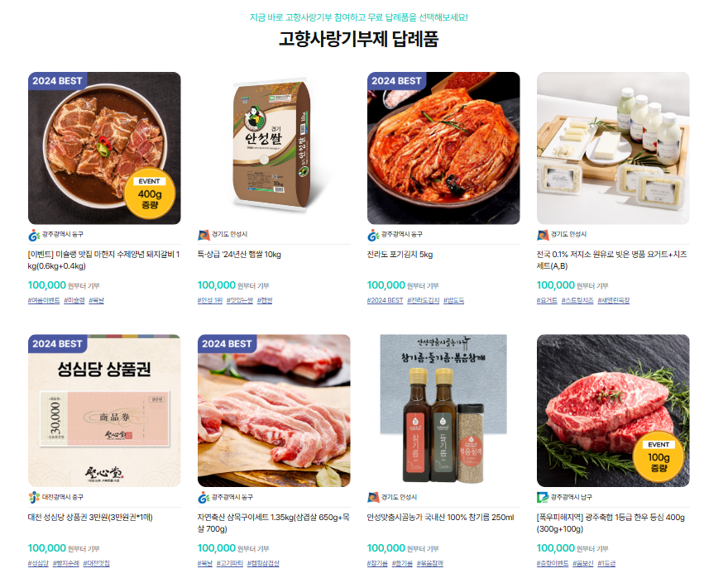This screenshot has height=578, width=728.
Task: Click the Anseong logo above the rice product
Action: pos(204,235)
